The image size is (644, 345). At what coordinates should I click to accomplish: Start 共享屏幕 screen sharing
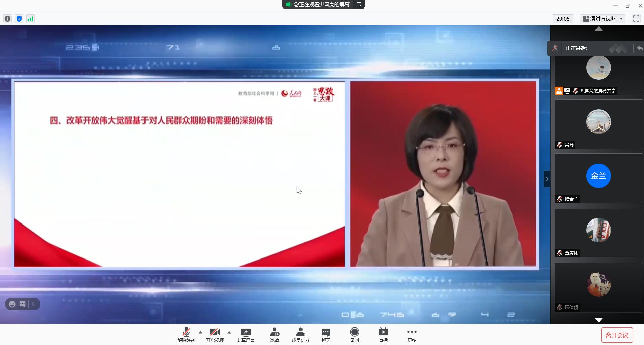pyautogui.click(x=246, y=335)
